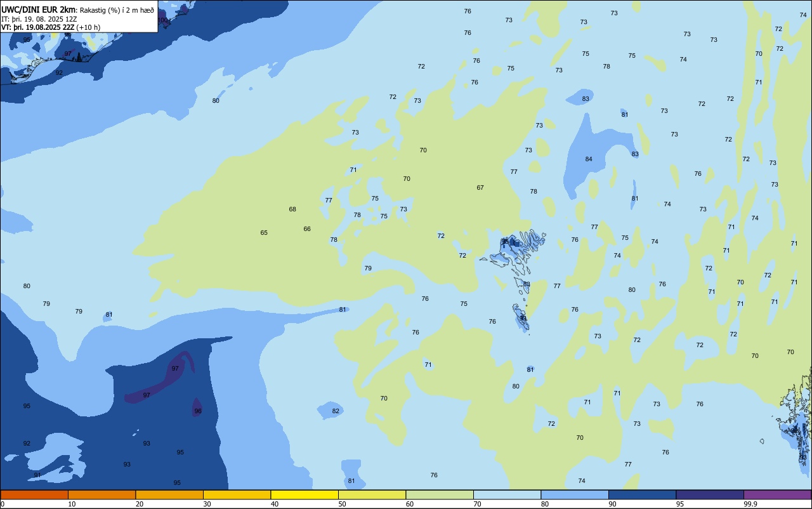
Task: Pick the 40–50 bright yellow legend swatch
Action: click(x=304, y=494)
